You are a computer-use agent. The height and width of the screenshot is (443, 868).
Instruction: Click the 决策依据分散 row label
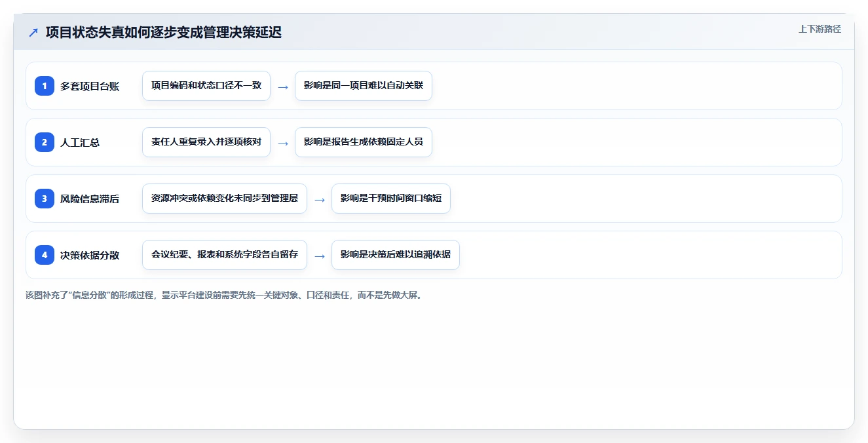coord(90,255)
